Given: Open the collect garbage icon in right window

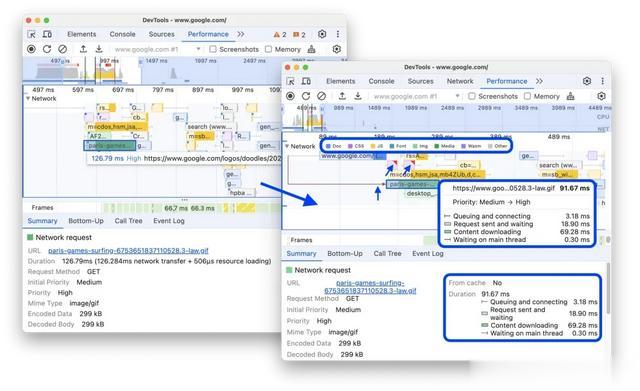Looking at the screenshot, I should pos(571,96).
